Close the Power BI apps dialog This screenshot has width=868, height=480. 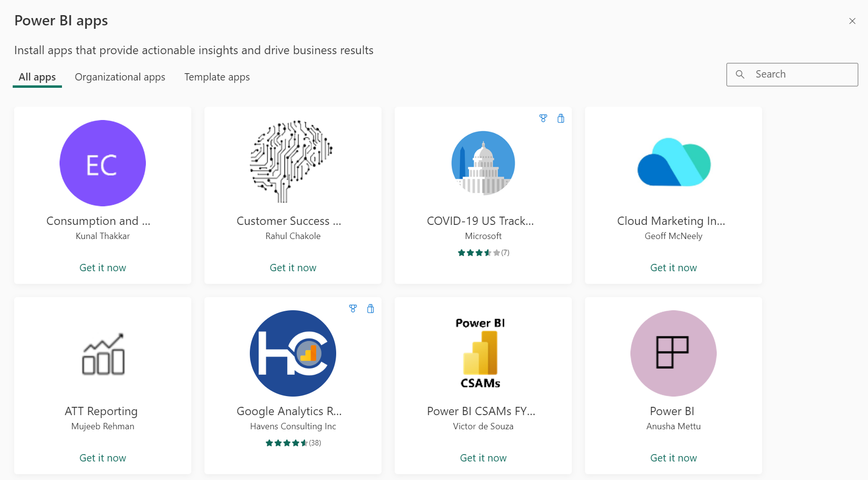click(852, 21)
